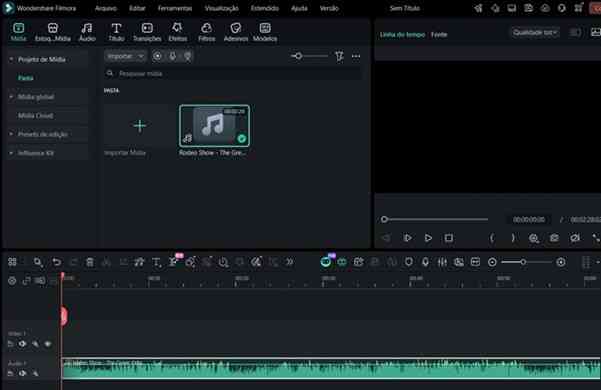The height and width of the screenshot is (390, 601).
Task: Open the Ferramentas menu
Action: [x=175, y=8]
